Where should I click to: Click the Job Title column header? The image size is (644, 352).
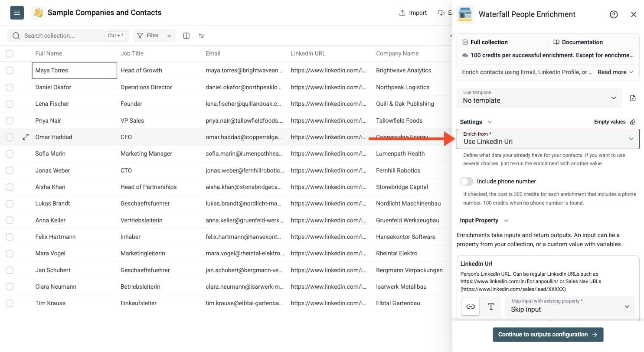tap(132, 54)
